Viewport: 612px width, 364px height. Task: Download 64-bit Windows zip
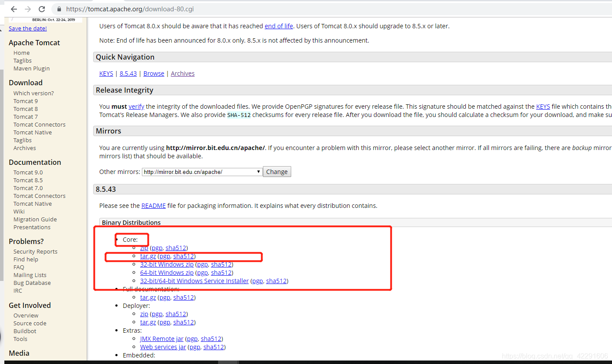167,273
